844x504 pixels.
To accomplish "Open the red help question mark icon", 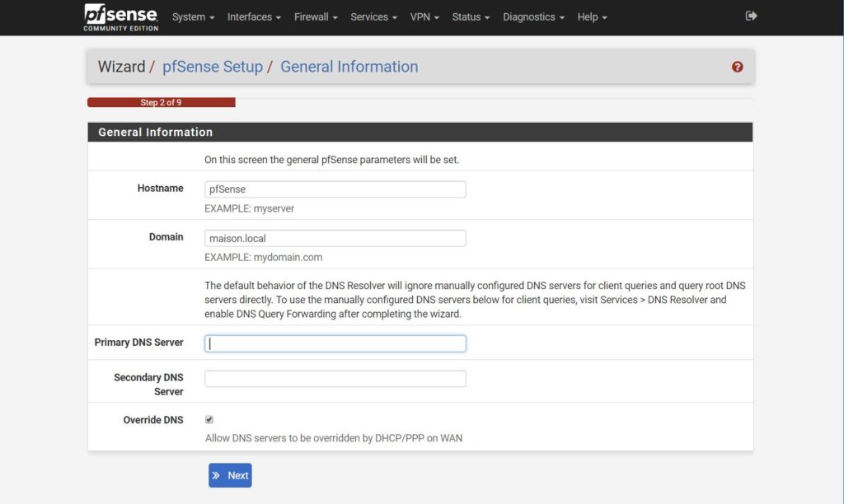I will (738, 67).
